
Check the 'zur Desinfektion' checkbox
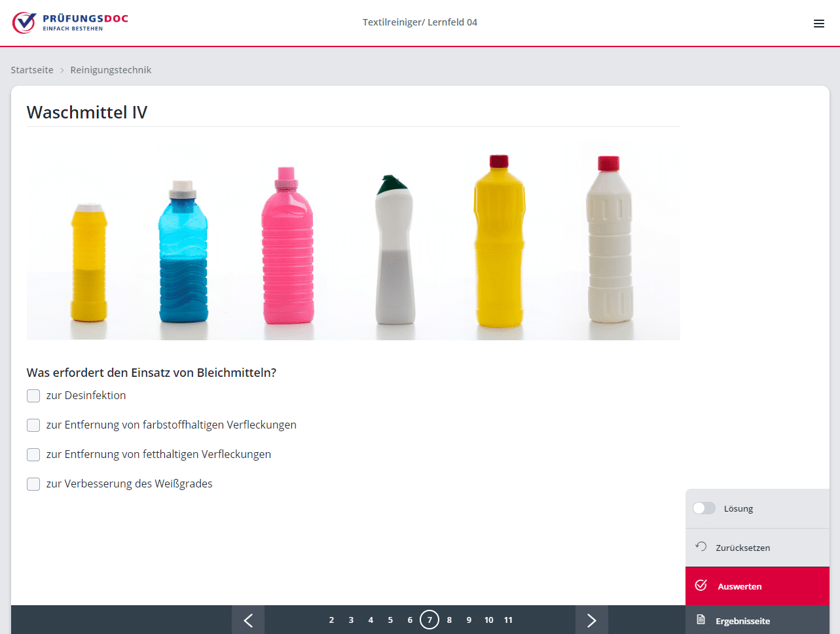33,396
